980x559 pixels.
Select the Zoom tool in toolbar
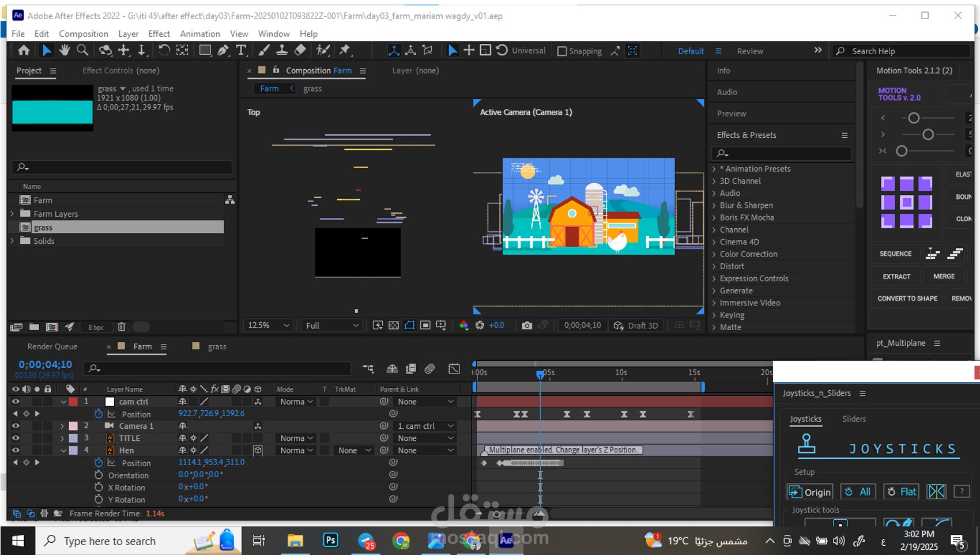click(82, 51)
